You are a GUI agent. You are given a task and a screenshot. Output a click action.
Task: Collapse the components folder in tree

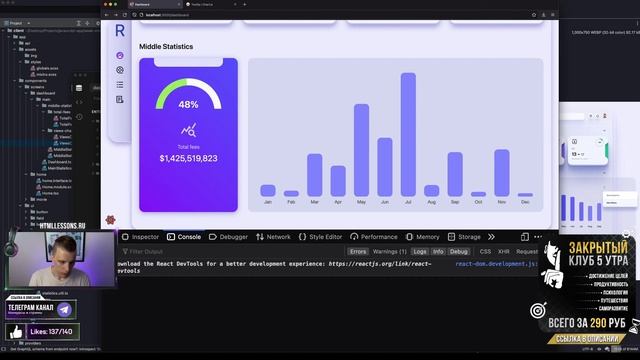tap(15, 80)
